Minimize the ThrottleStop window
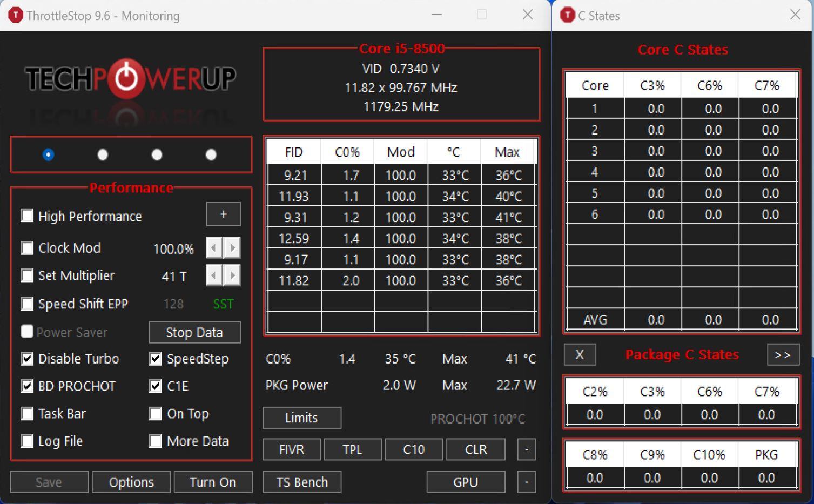This screenshot has height=504, width=814. 437,15
